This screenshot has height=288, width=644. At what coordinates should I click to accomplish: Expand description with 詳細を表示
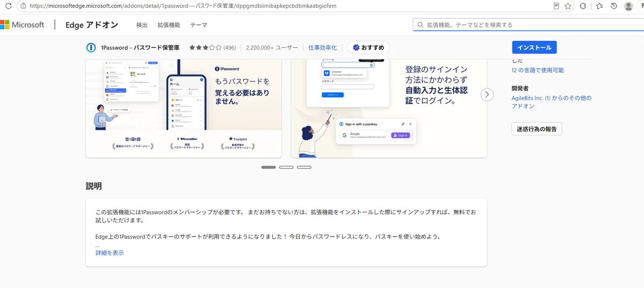pos(109,253)
